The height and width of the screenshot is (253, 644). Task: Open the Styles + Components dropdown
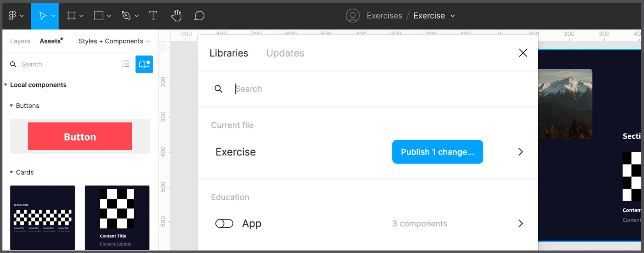pos(113,41)
